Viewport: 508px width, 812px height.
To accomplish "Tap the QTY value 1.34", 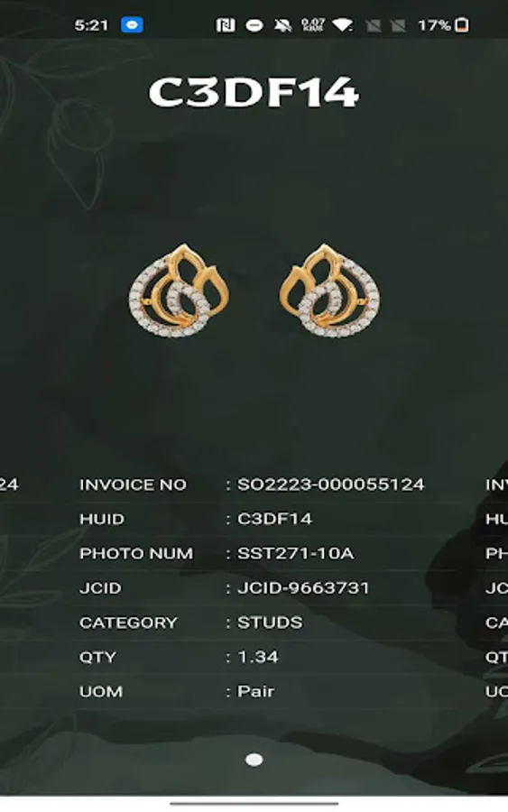I will pyautogui.click(x=258, y=657).
